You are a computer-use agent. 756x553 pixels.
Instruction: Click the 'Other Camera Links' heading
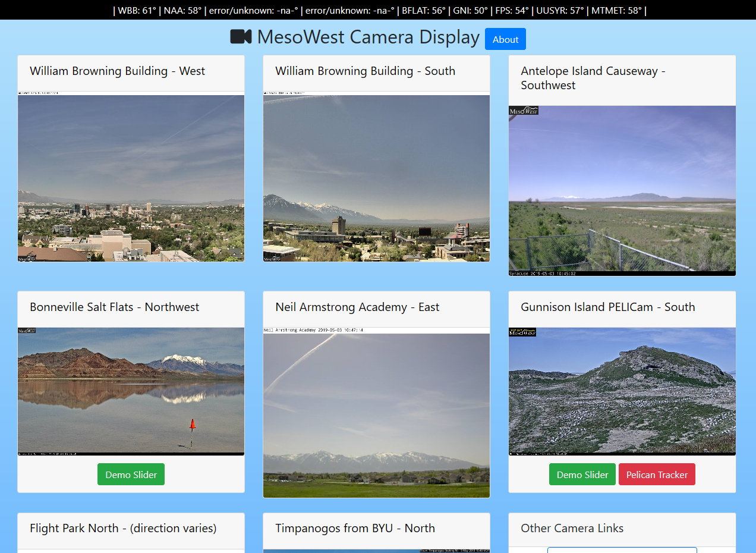click(572, 528)
